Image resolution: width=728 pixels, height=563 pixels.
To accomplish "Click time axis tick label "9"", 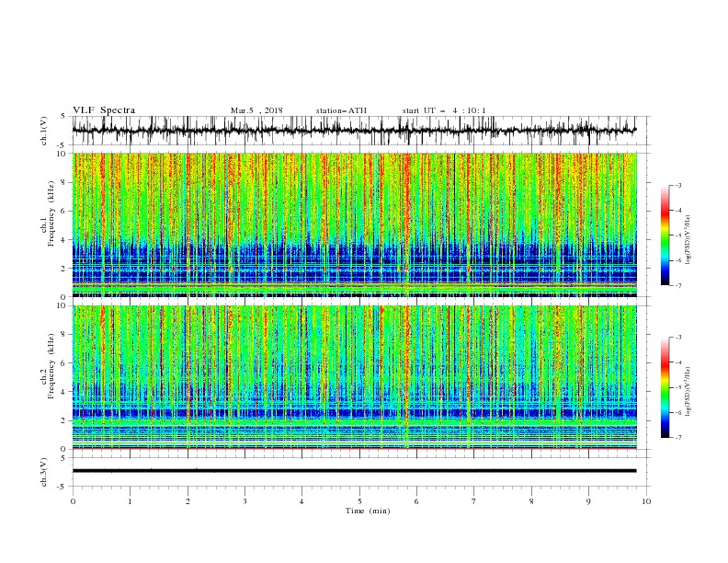I will 588,501.
